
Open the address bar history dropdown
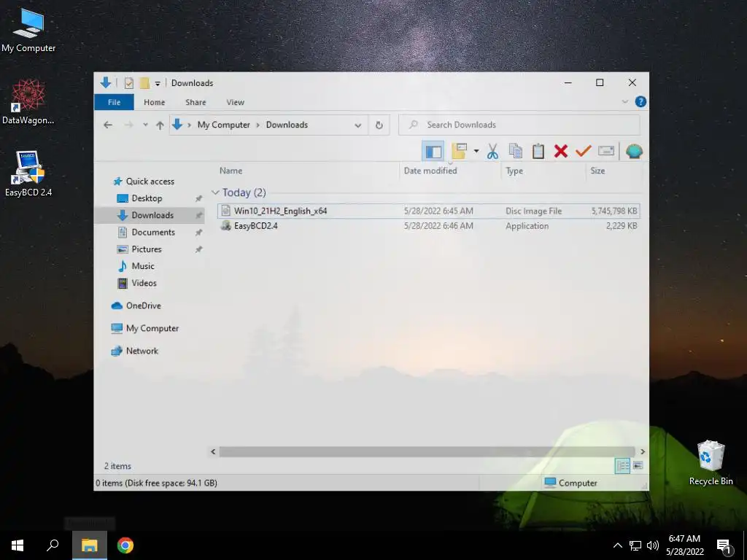coord(357,125)
